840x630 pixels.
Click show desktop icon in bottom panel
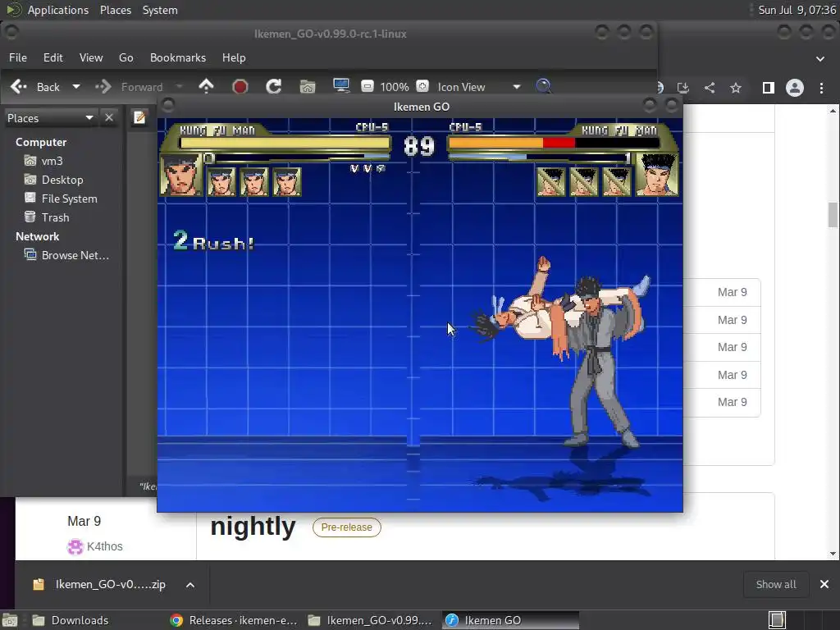10,620
